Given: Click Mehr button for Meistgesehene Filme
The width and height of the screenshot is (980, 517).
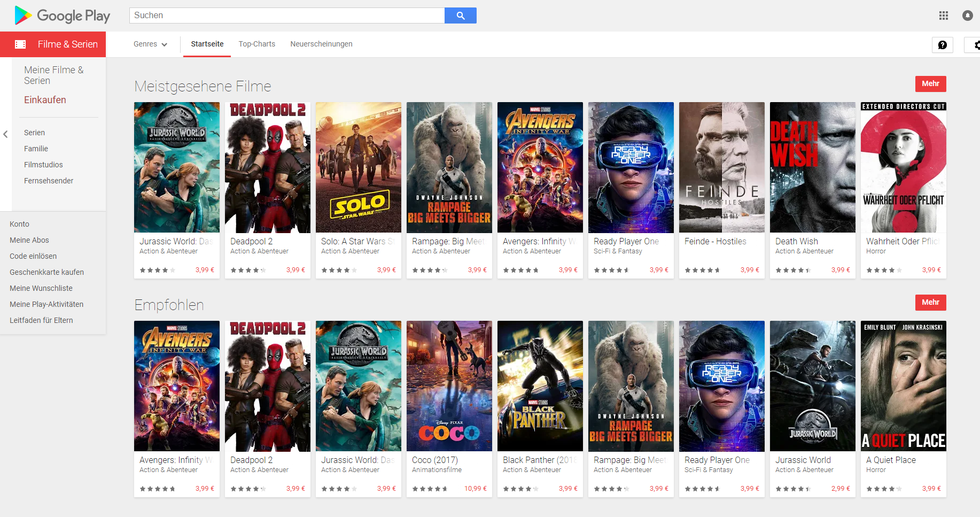Looking at the screenshot, I should tap(930, 84).
